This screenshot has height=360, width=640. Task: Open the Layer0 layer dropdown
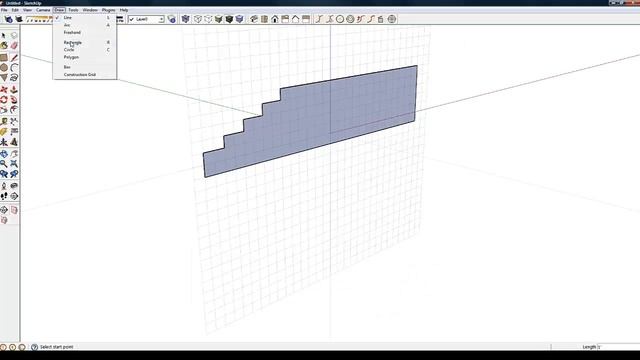[x=162, y=19]
